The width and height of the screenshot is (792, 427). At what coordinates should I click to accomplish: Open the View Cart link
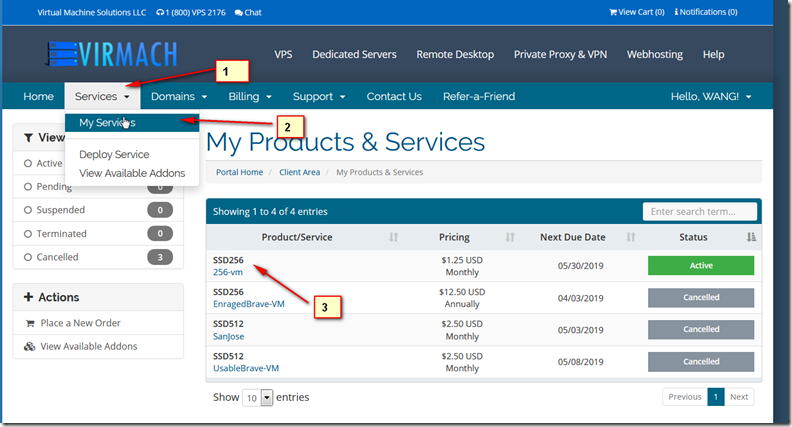pos(636,13)
